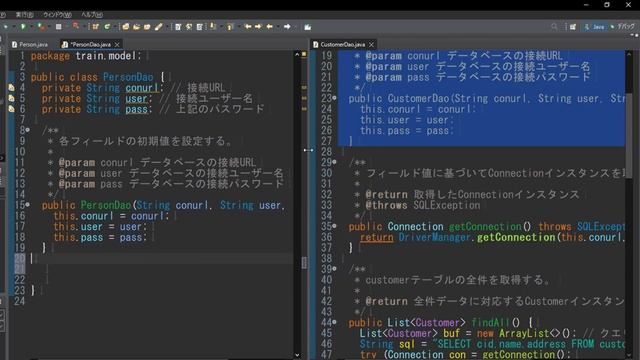Close the CustomerDao.java tab

pyautogui.click(x=371, y=44)
